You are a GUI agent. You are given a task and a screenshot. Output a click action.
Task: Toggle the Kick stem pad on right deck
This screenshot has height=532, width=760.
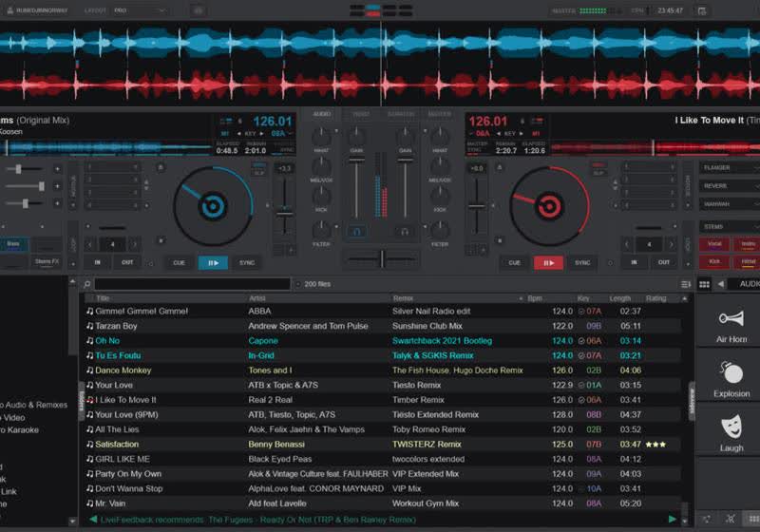click(x=714, y=261)
